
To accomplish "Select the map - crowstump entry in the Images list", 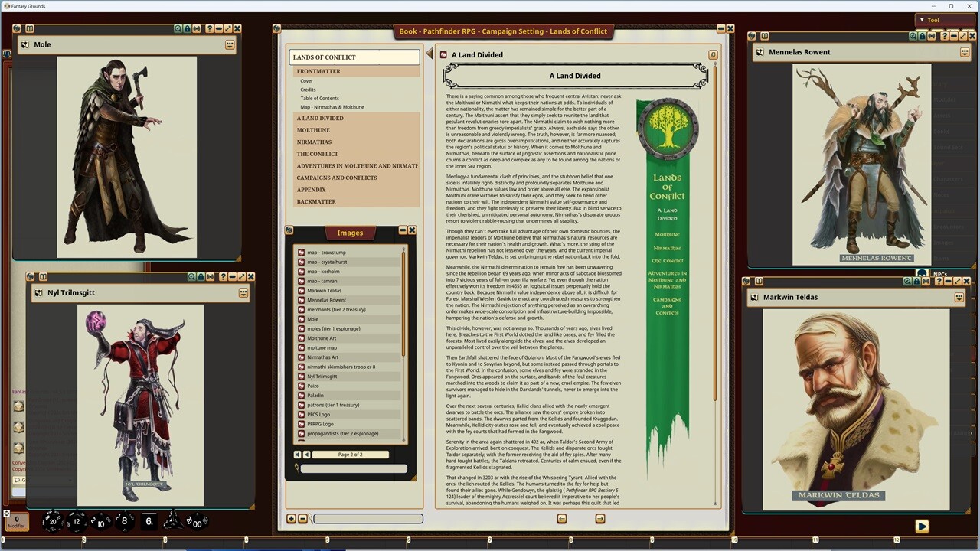I will pyautogui.click(x=327, y=253).
